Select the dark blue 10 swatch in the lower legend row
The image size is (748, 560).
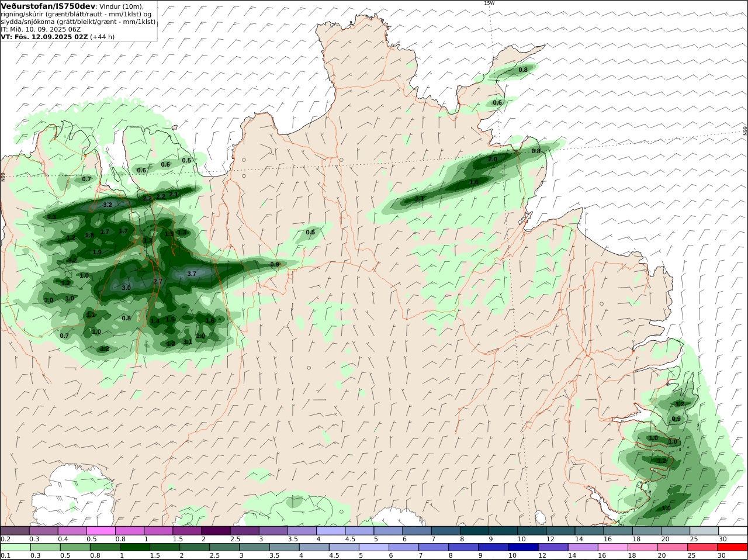tap(524, 547)
